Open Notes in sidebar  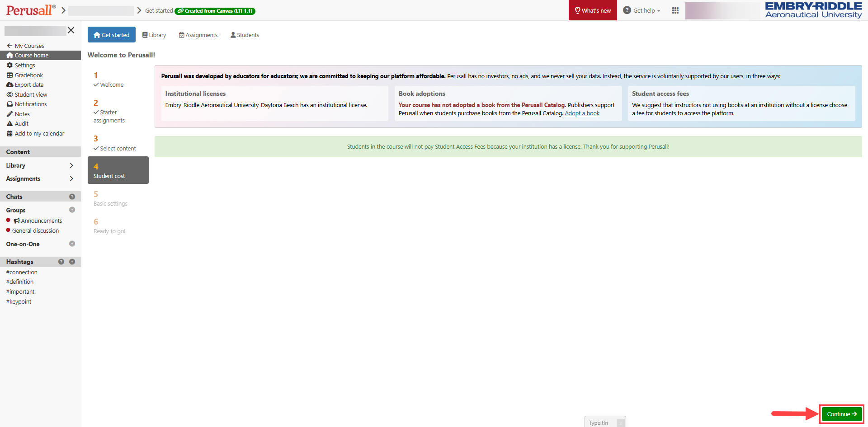18,114
